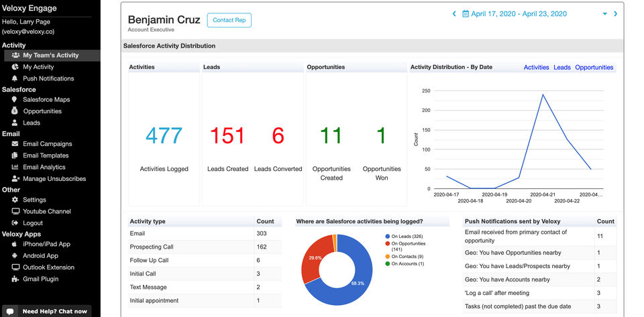Image resolution: width=644 pixels, height=317 pixels.
Task: Click the Email Campaigns envelope icon
Action: coord(15,144)
